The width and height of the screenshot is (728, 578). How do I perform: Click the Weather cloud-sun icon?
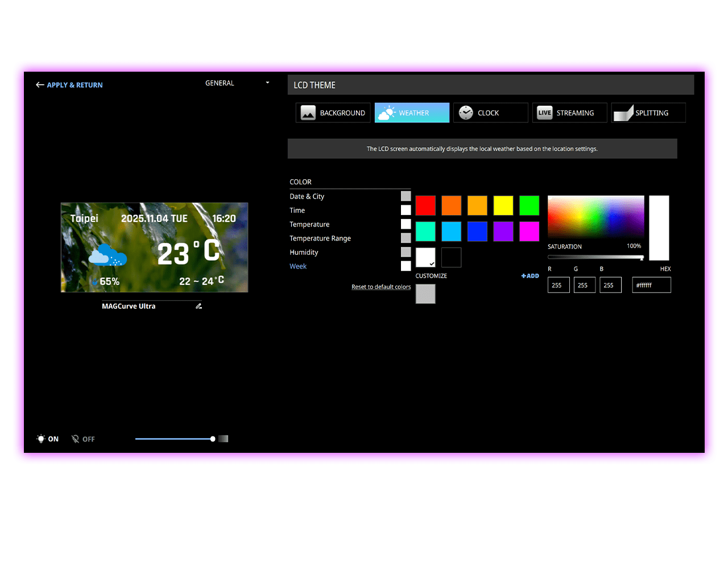pyautogui.click(x=387, y=113)
